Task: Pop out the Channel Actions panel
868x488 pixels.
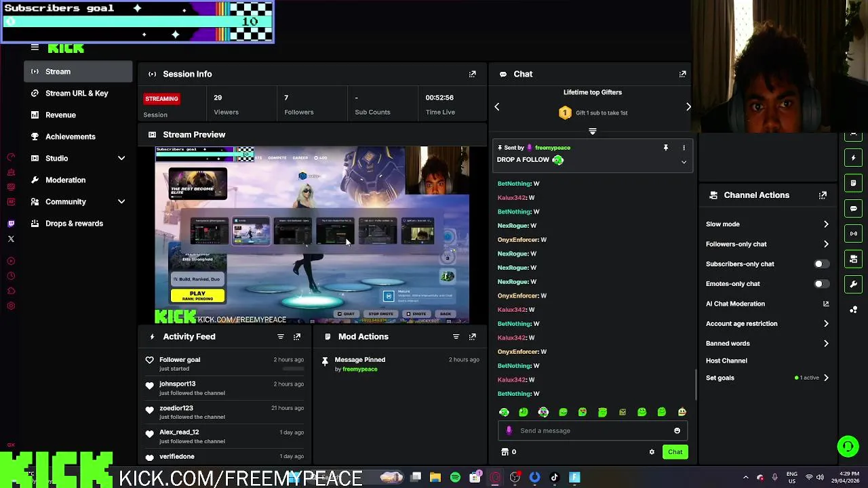Action: (823, 195)
